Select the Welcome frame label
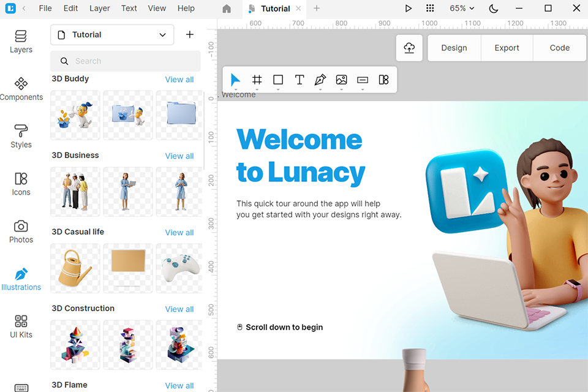Viewport: 588px width, 392px height. (238, 95)
